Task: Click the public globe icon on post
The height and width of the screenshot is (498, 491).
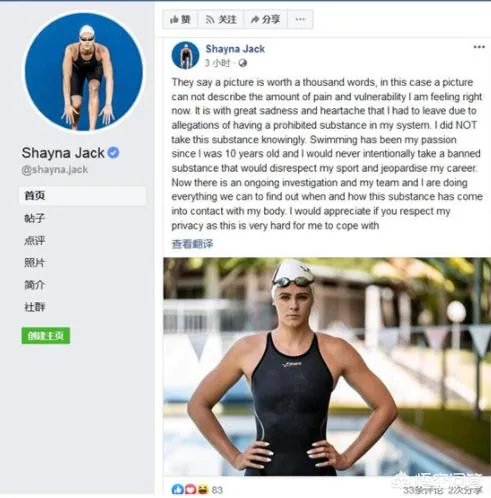Action: (x=243, y=63)
